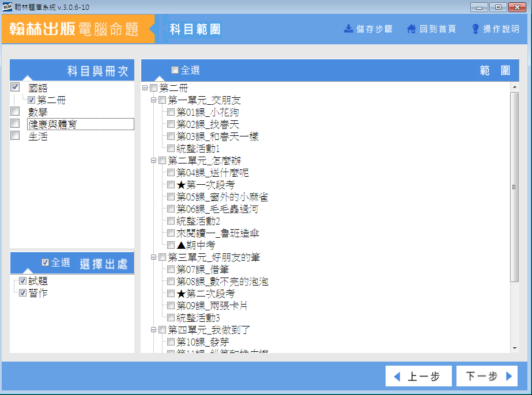532x395 pixels.
Task: Click the range list scrollbar down arrow
Action: point(515,348)
